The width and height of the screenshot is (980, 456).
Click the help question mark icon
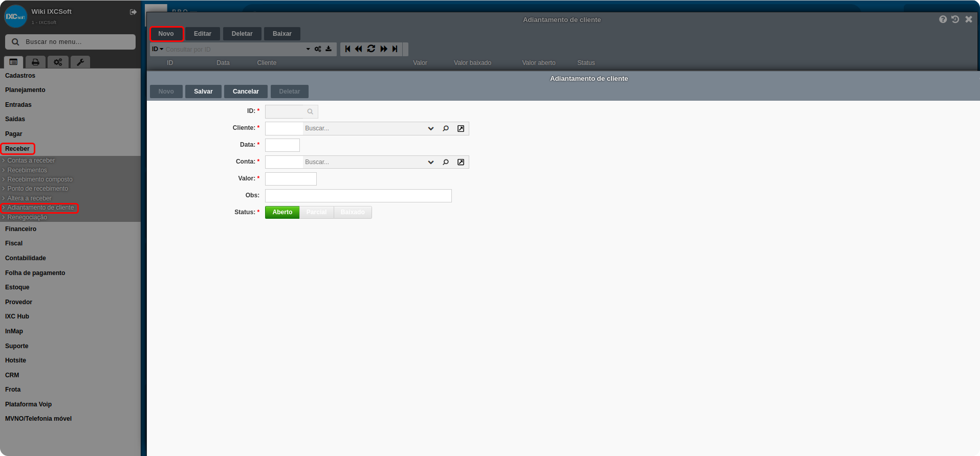(x=943, y=19)
